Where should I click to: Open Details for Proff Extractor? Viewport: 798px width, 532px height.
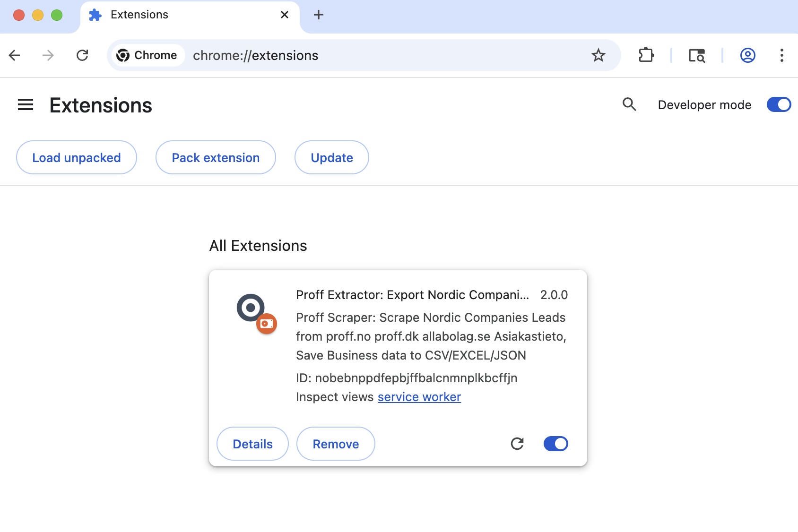pyautogui.click(x=252, y=444)
